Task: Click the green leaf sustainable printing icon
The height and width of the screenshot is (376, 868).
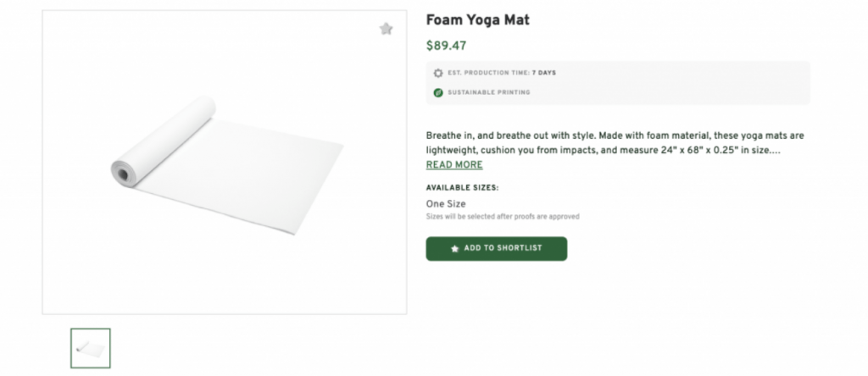Action: pyautogui.click(x=438, y=92)
